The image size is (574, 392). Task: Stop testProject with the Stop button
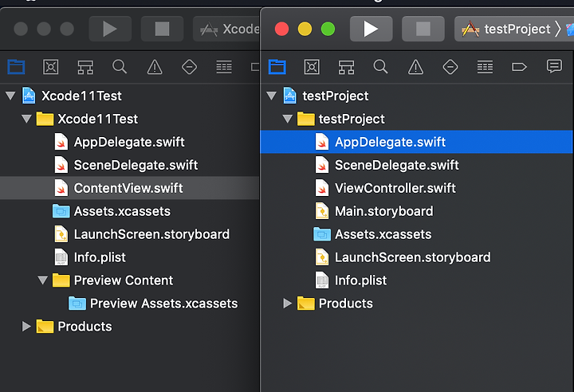[423, 29]
